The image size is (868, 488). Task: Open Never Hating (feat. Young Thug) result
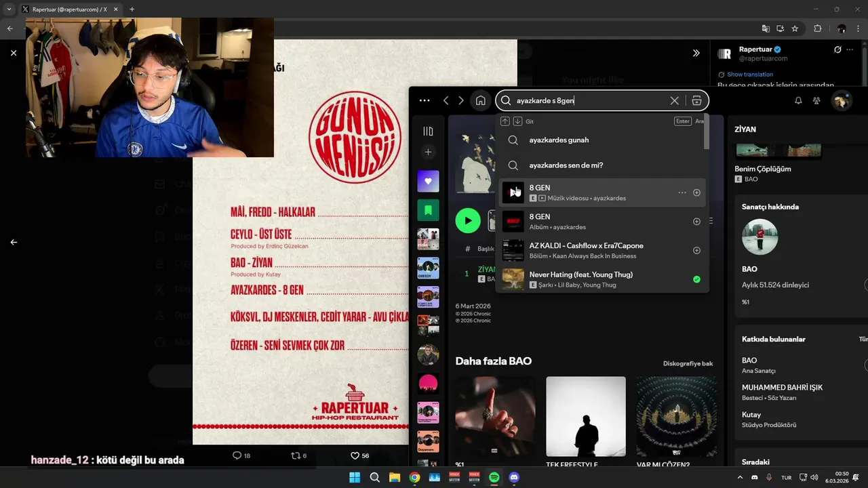click(x=602, y=279)
